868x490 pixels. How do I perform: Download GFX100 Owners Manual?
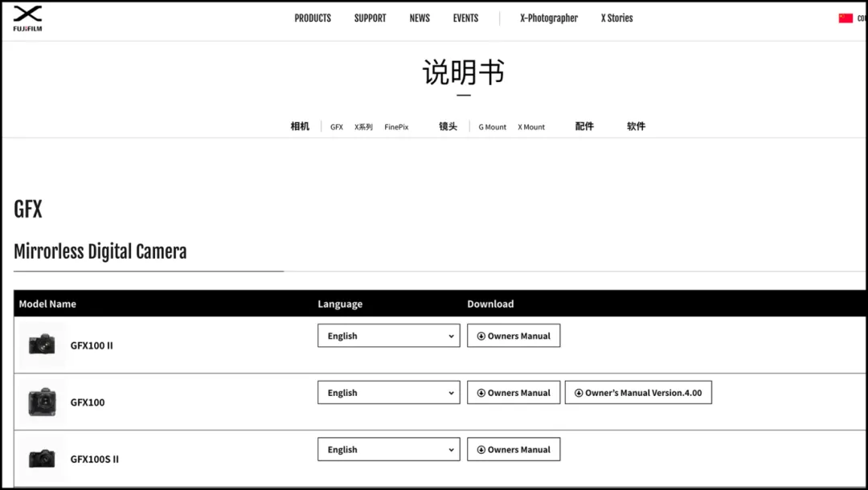click(x=514, y=393)
